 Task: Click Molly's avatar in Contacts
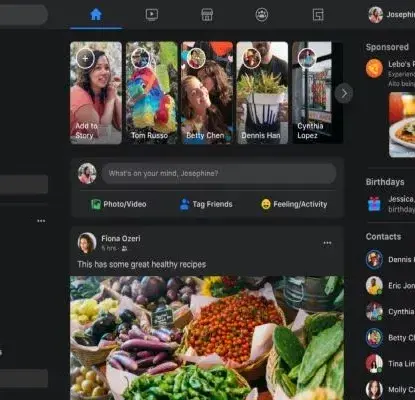click(x=374, y=389)
